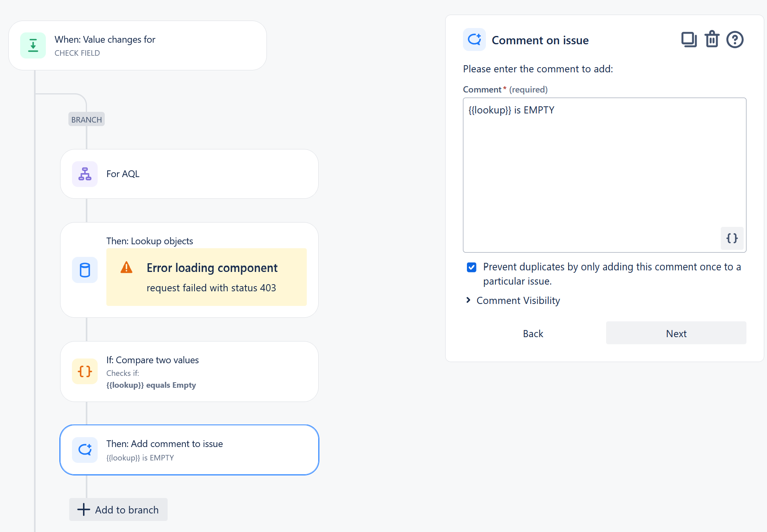Click the For AQL branch icon

[x=84, y=174]
